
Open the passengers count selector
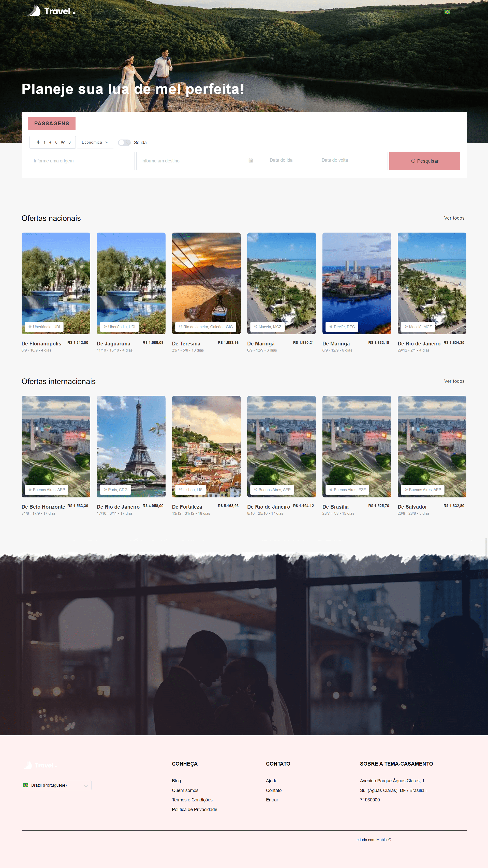53,142
